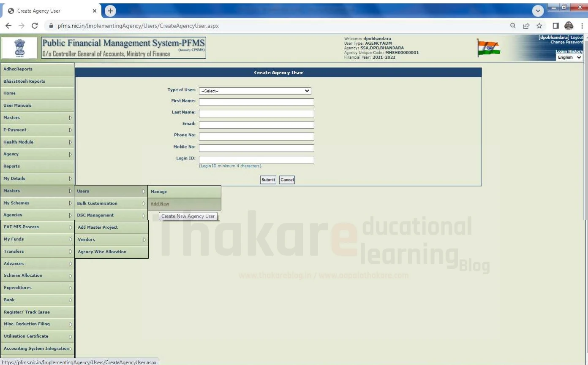The height and width of the screenshot is (365, 588).
Task: Expand the E-Payment menu arrow
Action: (x=71, y=130)
